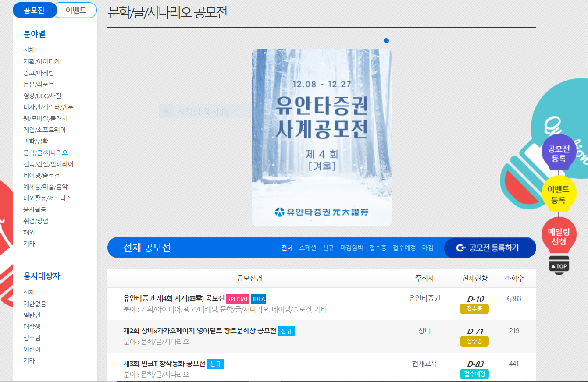Open the 유안타증권 사계공모전 banner
This screenshot has height=382, width=588.
tap(322, 138)
